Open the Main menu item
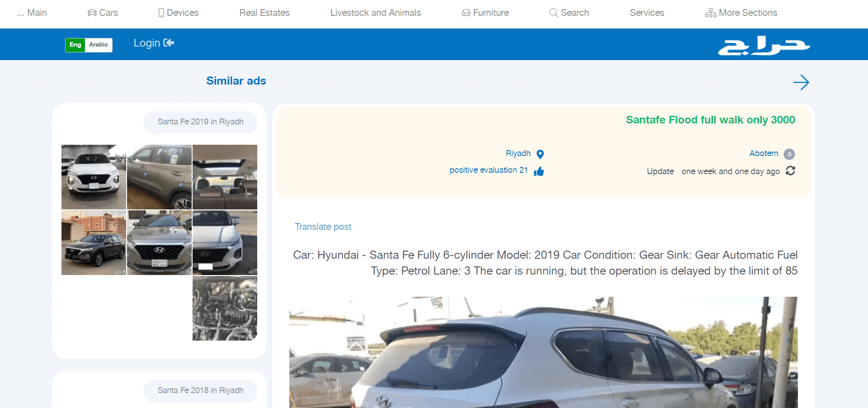 (x=32, y=13)
